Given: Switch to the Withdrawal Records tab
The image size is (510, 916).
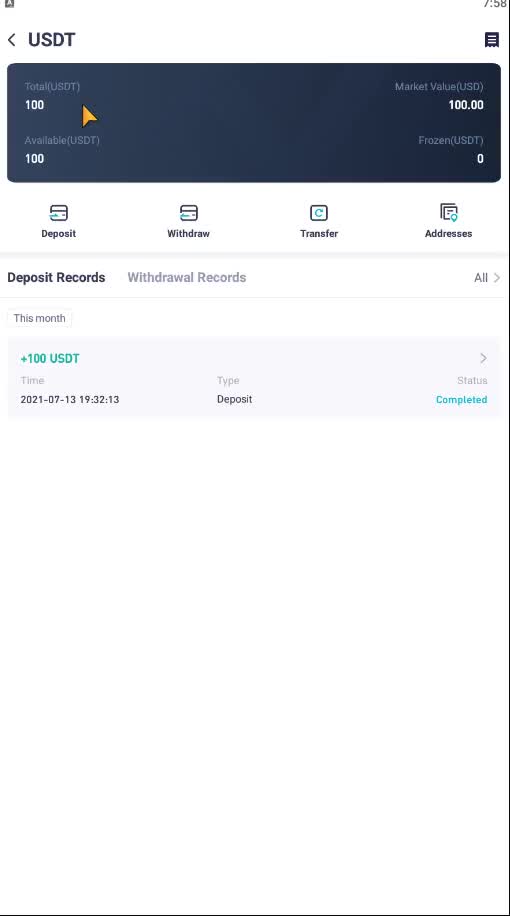Looking at the screenshot, I should point(186,277).
